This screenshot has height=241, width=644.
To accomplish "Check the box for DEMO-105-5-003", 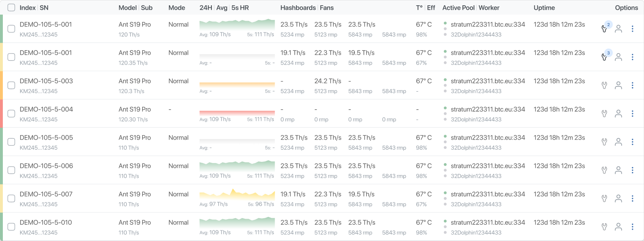I will coord(11,85).
